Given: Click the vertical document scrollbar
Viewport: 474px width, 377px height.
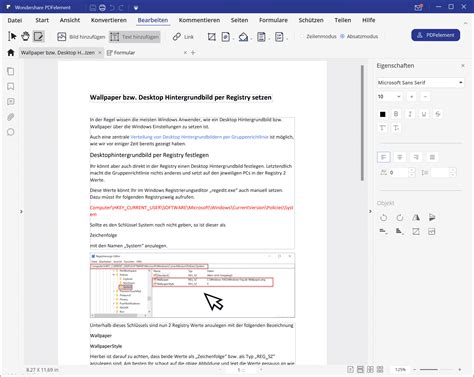Looking at the screenshot, I should coord(362,123).
